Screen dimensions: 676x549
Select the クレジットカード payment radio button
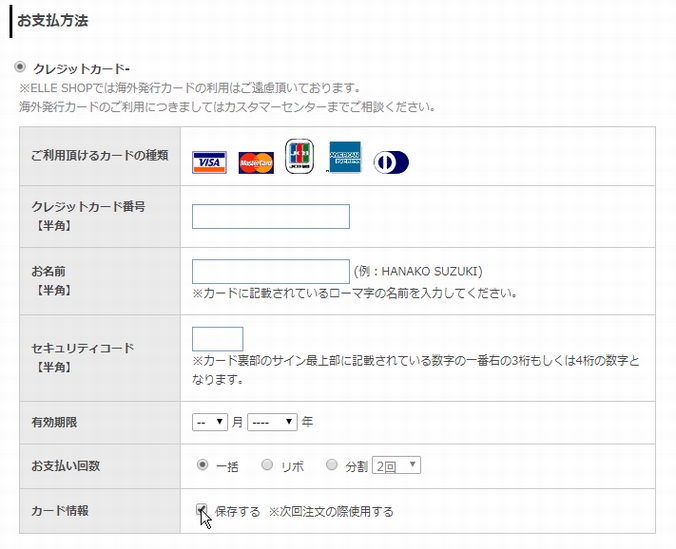[20, 67]
